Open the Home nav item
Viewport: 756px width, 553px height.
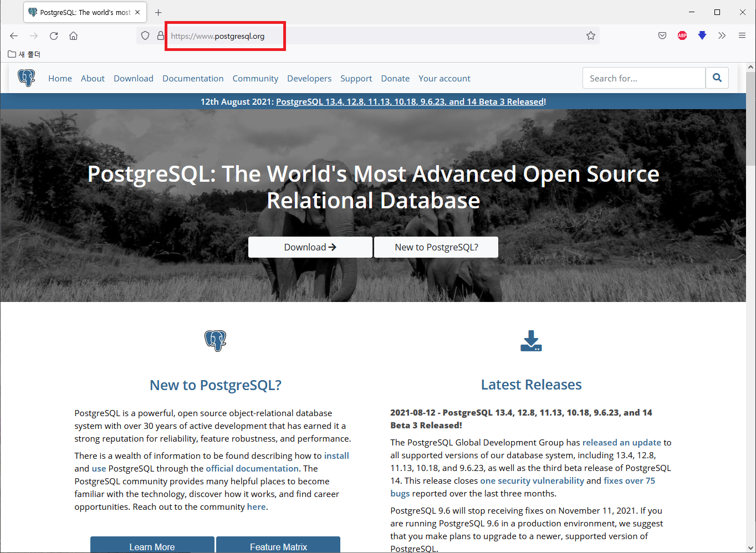click(60, 79)
